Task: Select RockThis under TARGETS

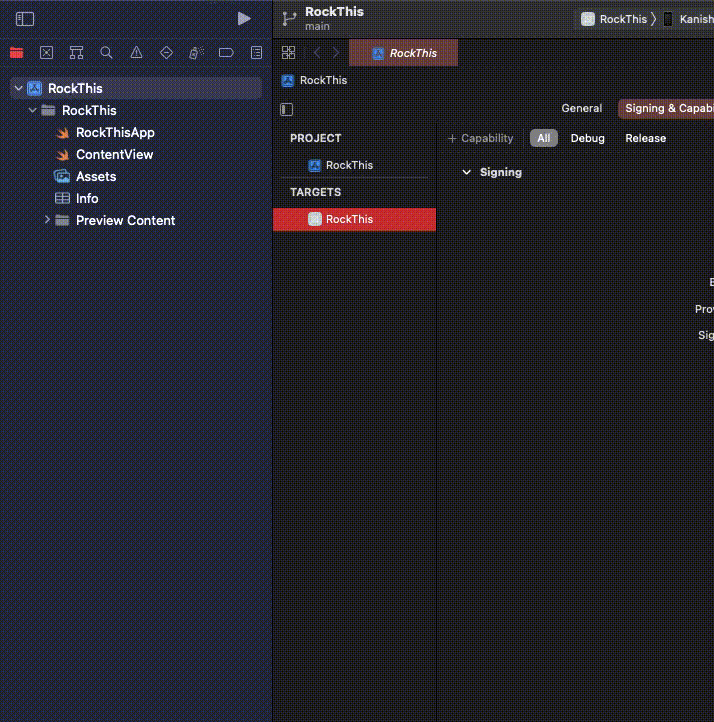Action: [x=354, y=219]
